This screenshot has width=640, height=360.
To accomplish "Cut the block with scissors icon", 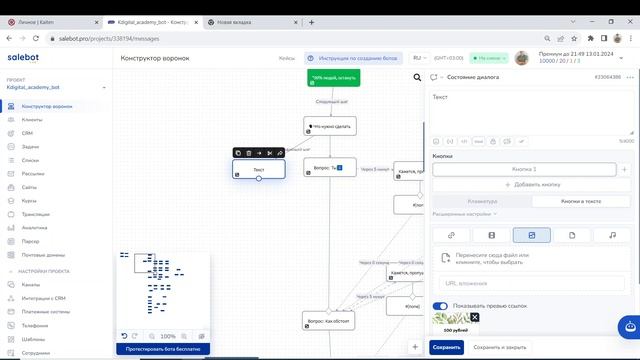I will 269,153.
